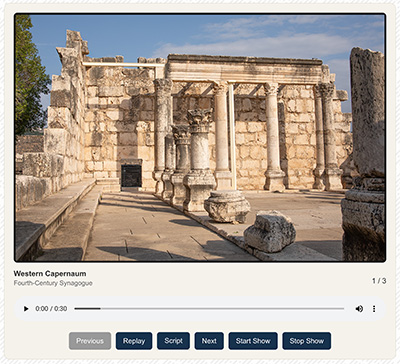Click the Replay button

[134, 341]
